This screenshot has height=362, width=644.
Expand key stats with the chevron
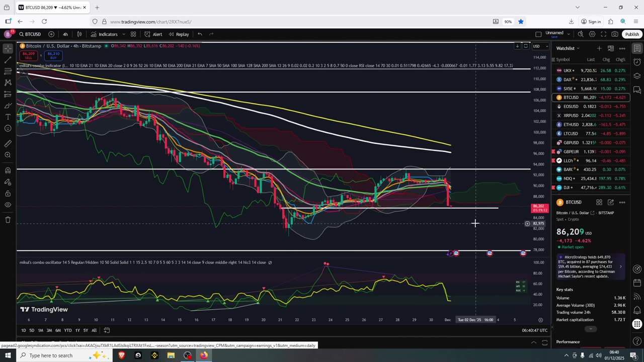pos(591,329)
